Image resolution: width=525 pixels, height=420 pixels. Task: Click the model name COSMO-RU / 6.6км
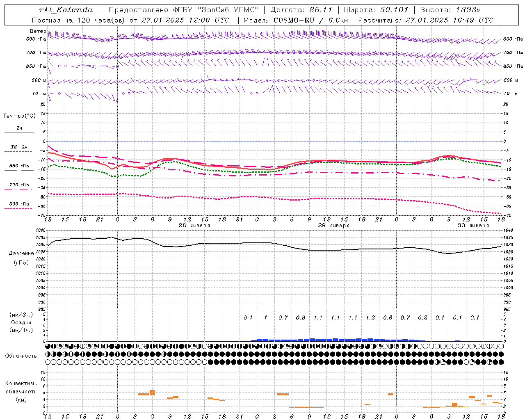[x=311, y=20]
